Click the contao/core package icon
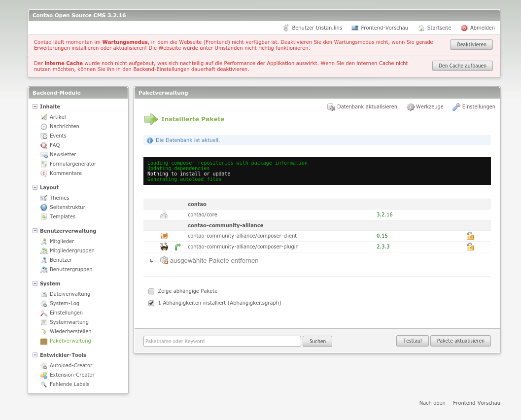Viewport: 521px width, 420px height. click(164, 214)
